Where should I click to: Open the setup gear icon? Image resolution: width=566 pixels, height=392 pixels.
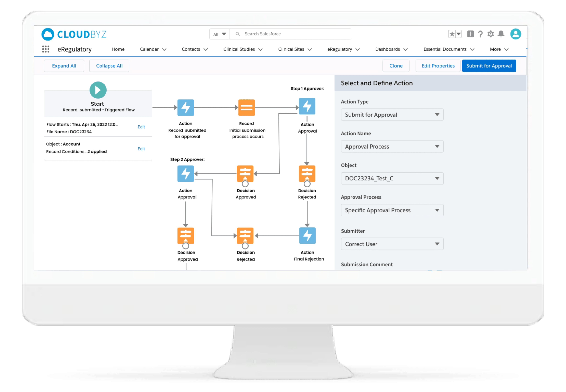[491, 34]
